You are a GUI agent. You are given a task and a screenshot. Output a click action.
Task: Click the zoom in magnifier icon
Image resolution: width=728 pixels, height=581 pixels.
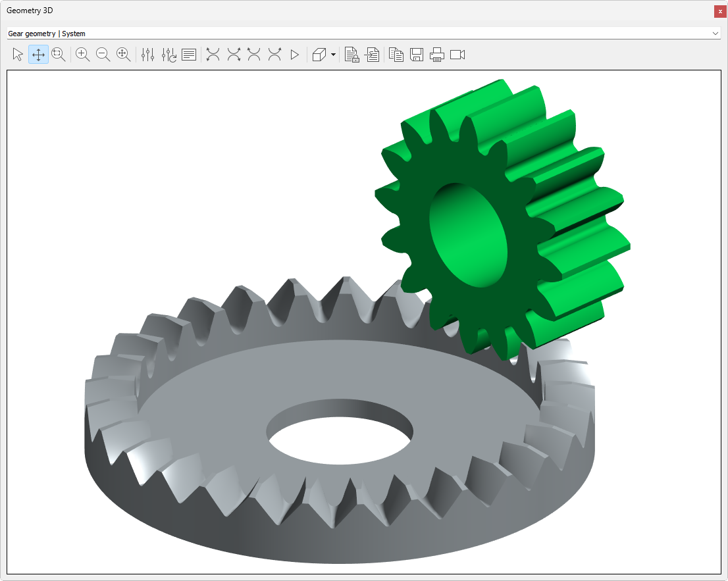tap(83, 55)
